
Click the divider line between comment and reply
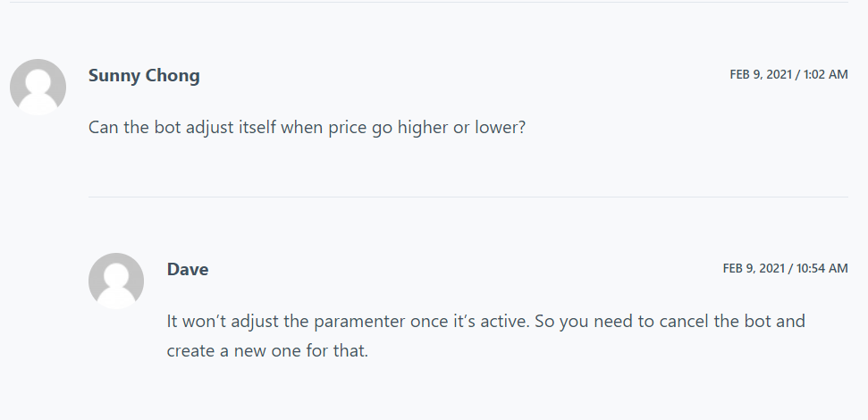(x=468, y=197)
